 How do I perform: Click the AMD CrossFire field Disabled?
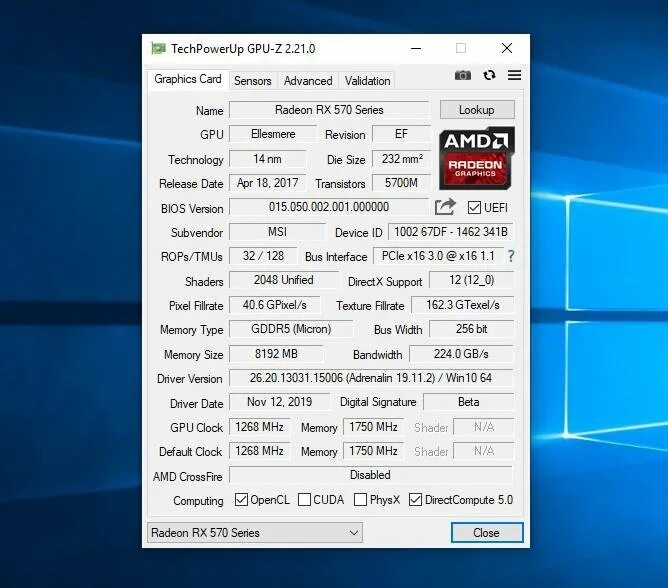pyautogui.click(x=371, y=475)
